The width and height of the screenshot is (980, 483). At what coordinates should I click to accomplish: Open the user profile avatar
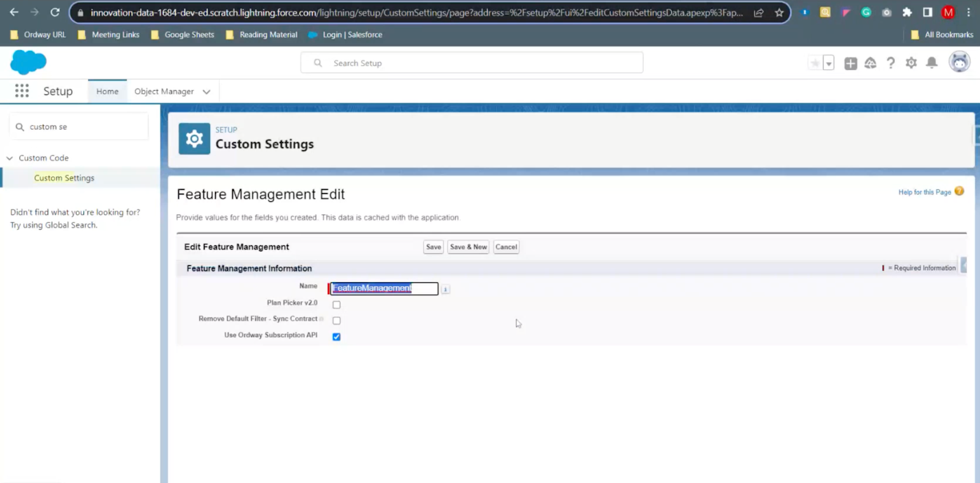pos(959,62)
